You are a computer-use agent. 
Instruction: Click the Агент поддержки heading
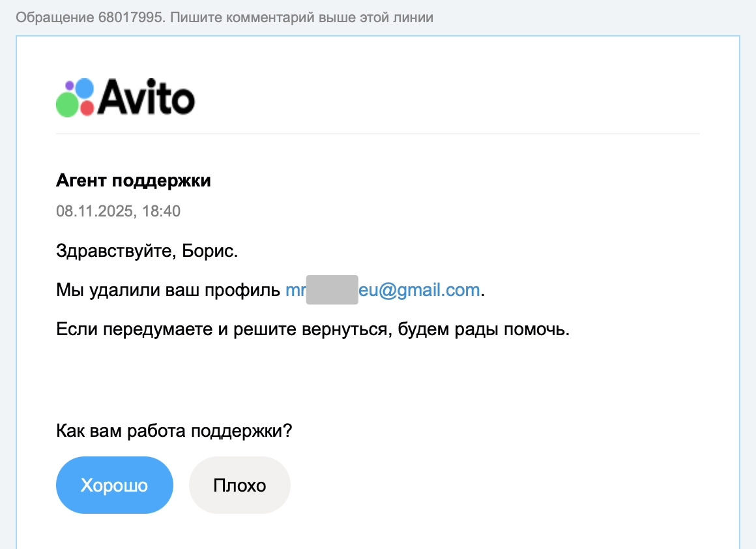(x=134, y=181)
